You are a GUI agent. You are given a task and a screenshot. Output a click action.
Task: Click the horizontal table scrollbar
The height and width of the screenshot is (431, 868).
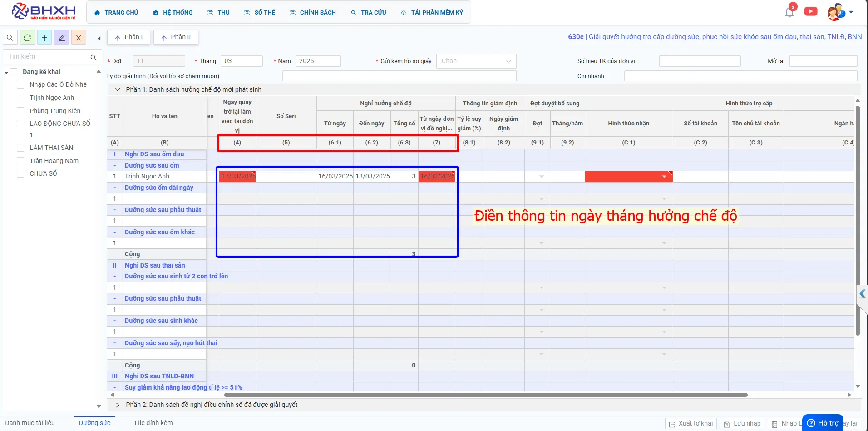pos(486,395)
